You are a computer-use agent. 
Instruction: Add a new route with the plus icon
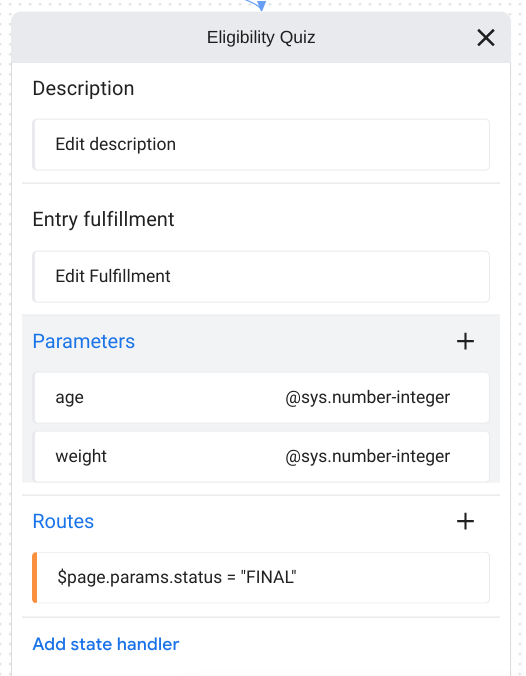(x=465, y=521)
